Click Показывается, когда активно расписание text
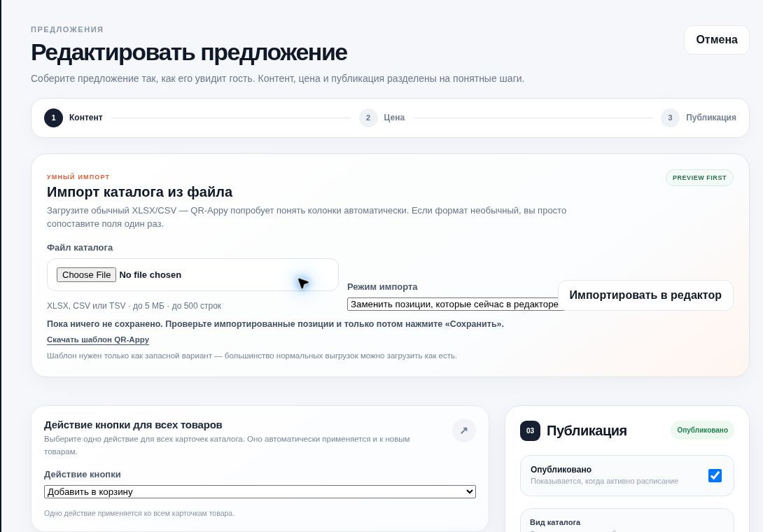This screenshot has height=532, width=763. (x=604, y=482)
